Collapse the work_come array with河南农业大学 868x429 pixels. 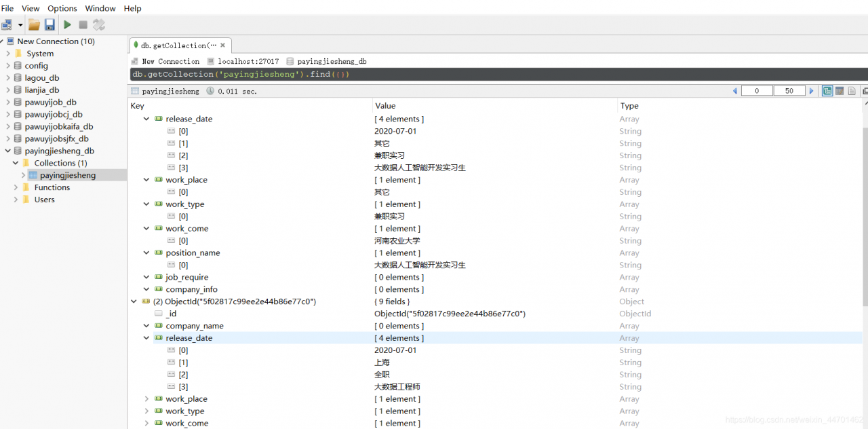pyautogui.click(x=146, y=229)
